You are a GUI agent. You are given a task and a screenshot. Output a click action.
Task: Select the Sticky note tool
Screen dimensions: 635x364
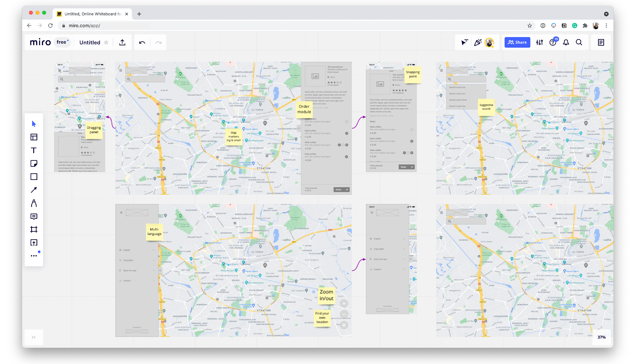tap(34, 164)
